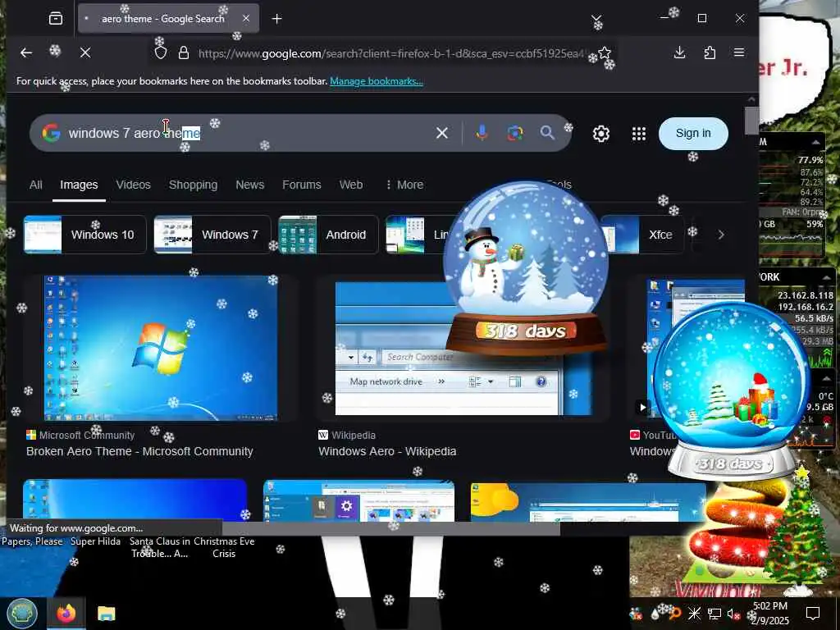
Task: Start Google voice search microphone
Action: coord(482,133)
